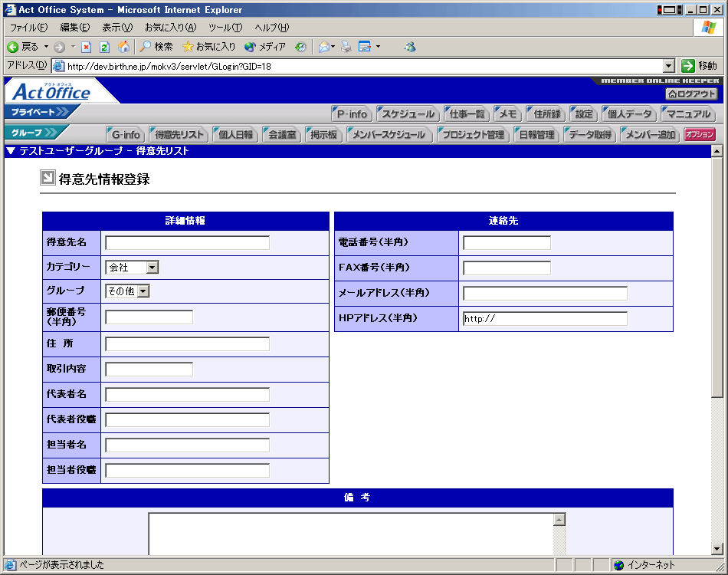
Task: Click the 得意先名 input field
Action: tap(187, 243)
